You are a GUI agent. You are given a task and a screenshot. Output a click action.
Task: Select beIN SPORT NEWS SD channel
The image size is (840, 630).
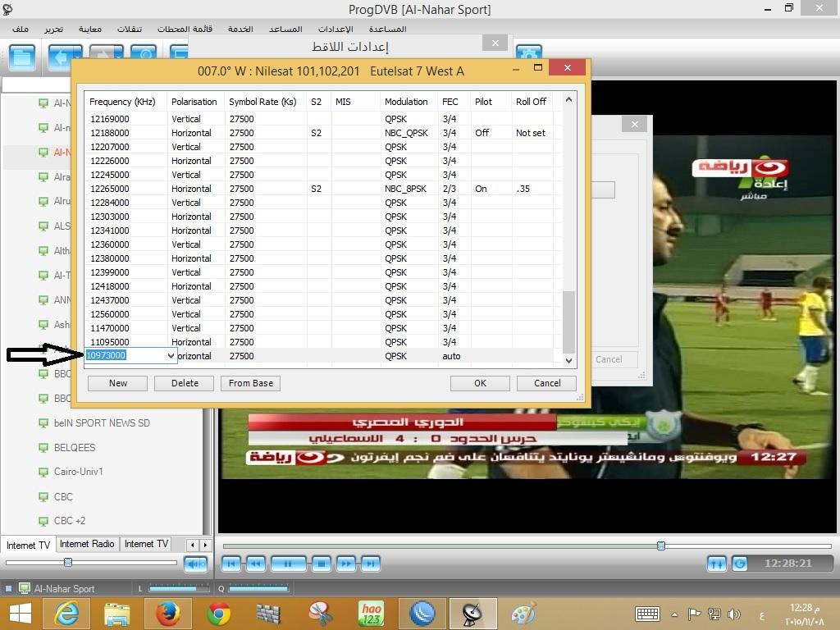102,422
